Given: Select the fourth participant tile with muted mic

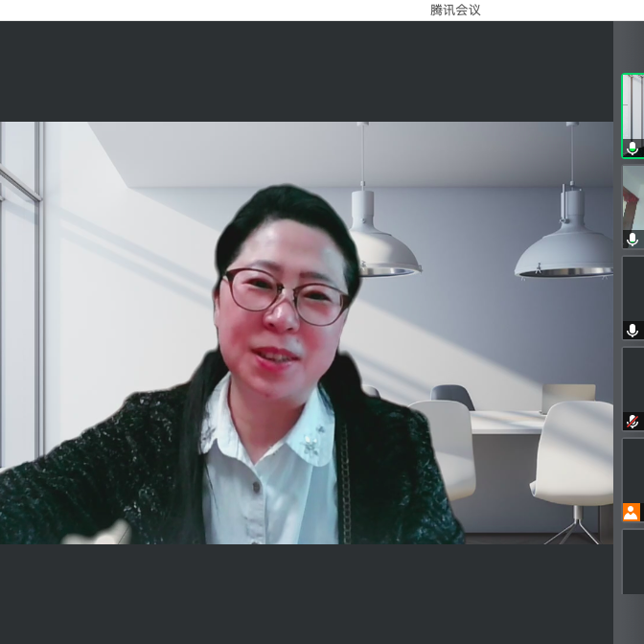Looking at the screenshot, I should point(633,389).
